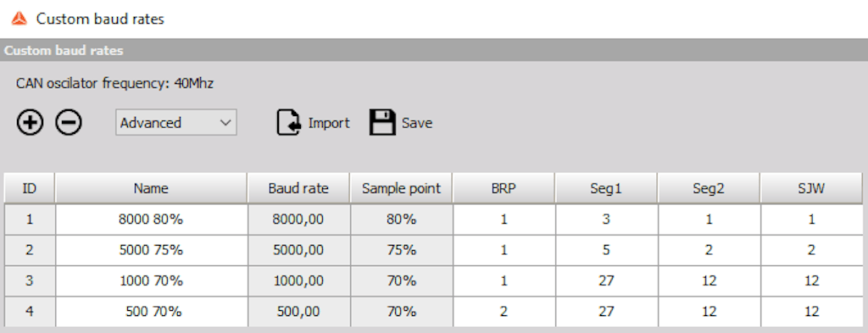The image size is (868, 333).
Task: Select the Seg2 cell of row 3
Action: point(709,281)
